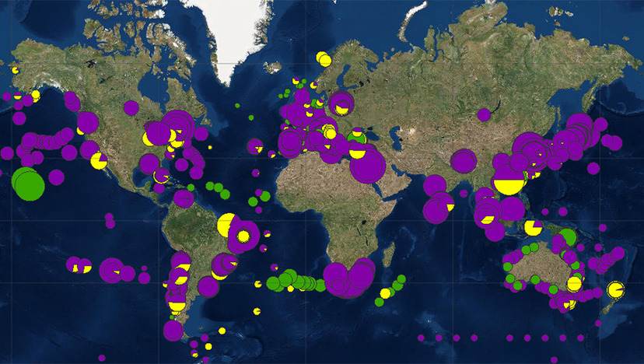Click the purple circle over Uruguay

[208, 287]
